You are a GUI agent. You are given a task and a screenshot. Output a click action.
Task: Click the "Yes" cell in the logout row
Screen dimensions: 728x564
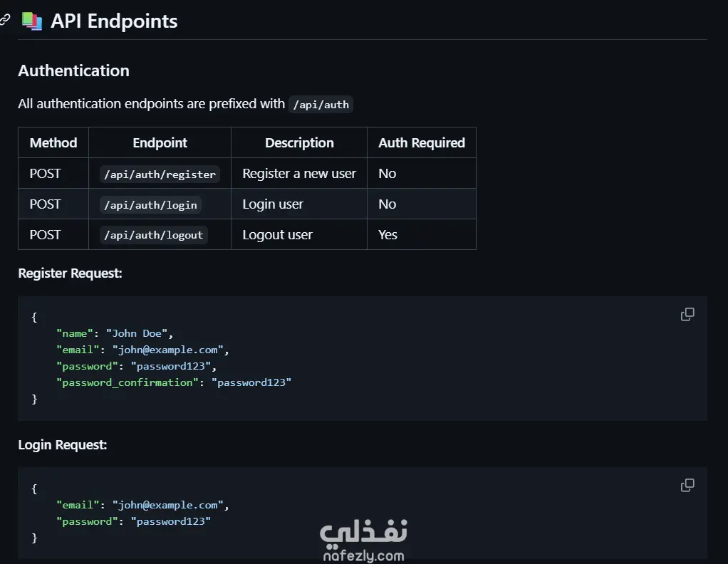(x=388, y=235)
